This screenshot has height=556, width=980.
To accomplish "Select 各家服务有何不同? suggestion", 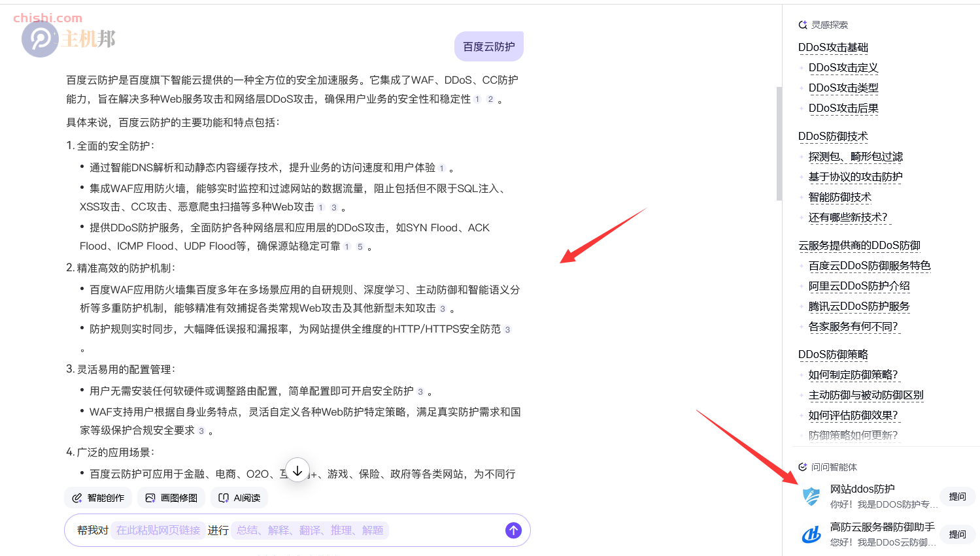I will click(853, 326).
